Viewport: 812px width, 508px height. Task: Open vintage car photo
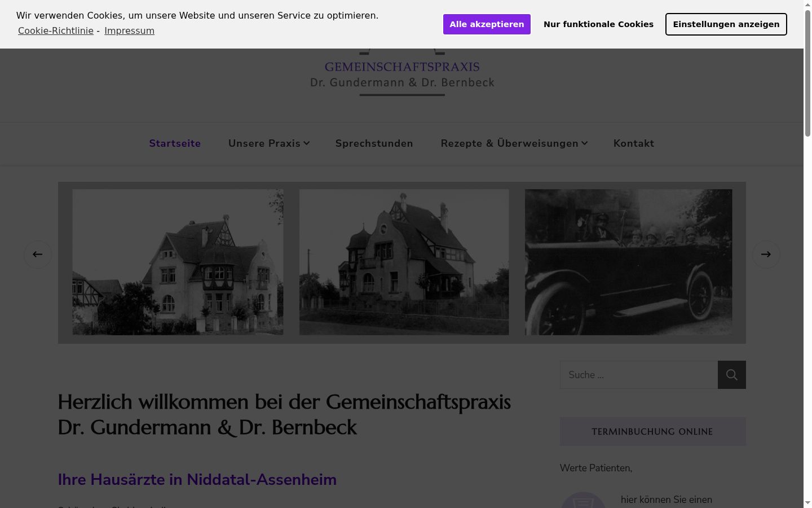(x=629, y=262)
